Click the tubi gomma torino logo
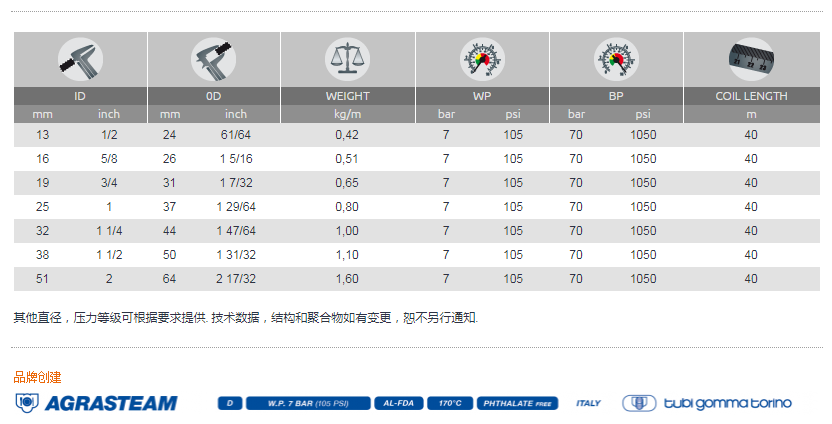 (707, 403)
